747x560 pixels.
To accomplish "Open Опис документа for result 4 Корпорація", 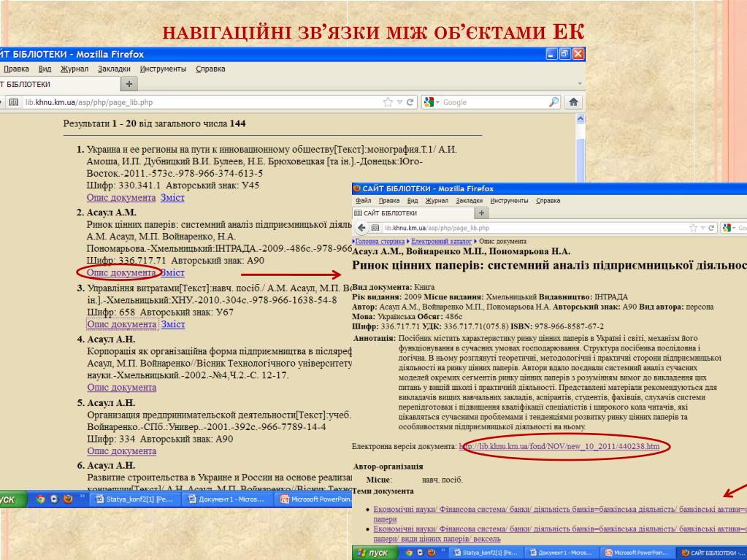I will pyautogui.click(x=121, y=387).
